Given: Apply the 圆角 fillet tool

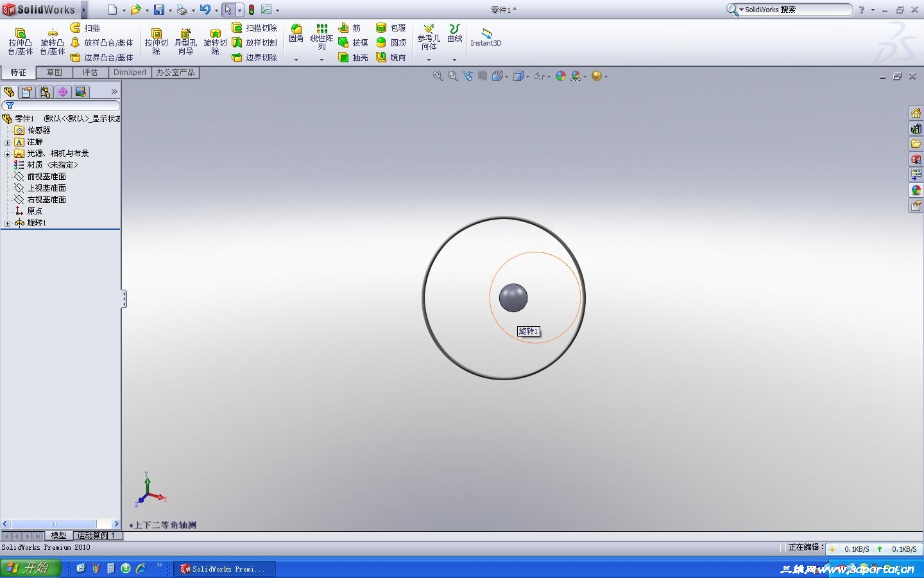Looking at the screenshot, I should (x=296, y=33).
